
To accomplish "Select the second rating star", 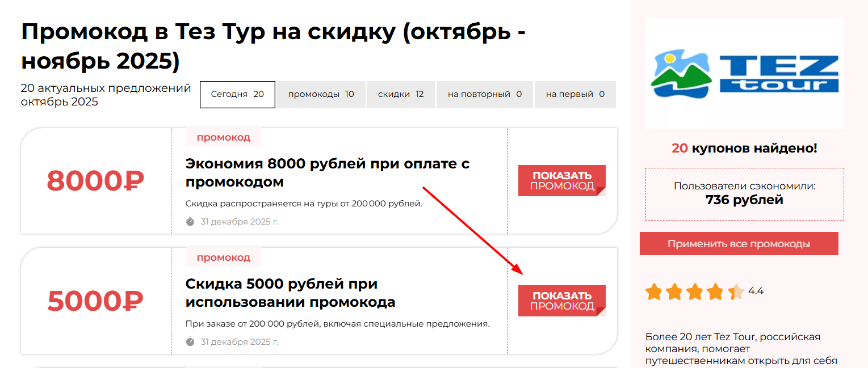I will point(674,292).
